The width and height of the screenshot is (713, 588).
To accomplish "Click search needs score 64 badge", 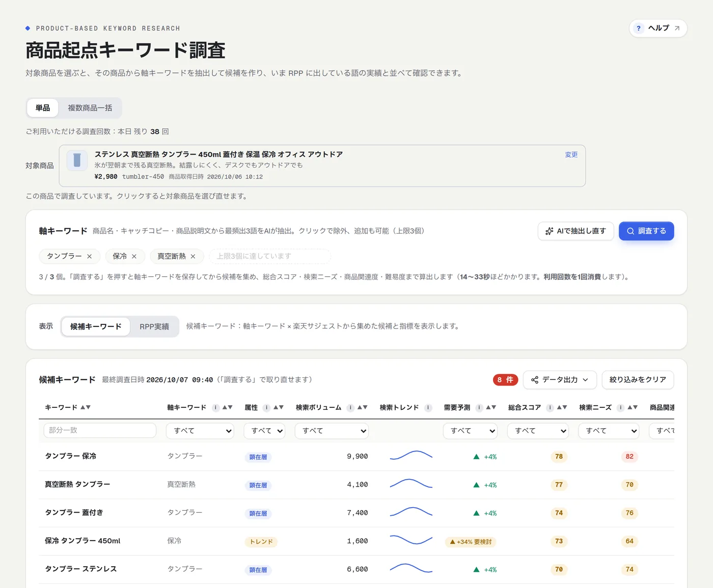I will (629, 541).
